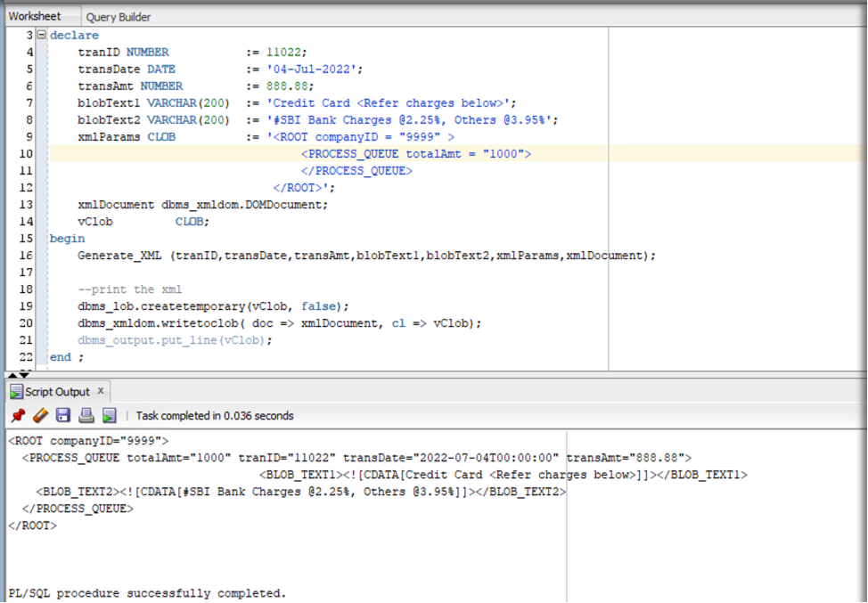The image size is (868, 603).
Task: Click the 'end ;' statement on line 22
Action: 67,357
